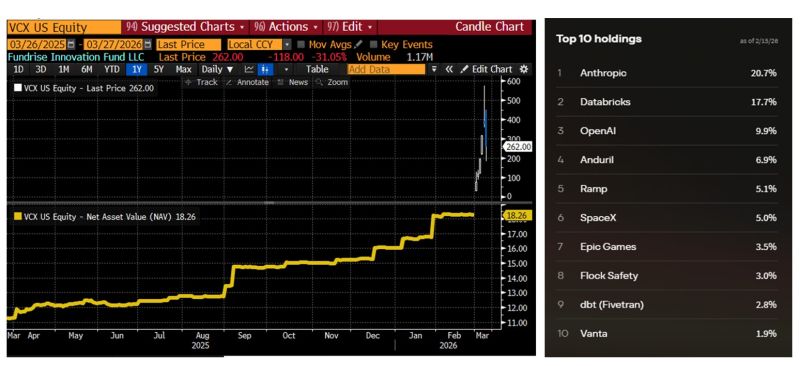Viewport: 800px width, 366px height.
Task: Click the start date 03/26/2025 field
Action: click(37, 44)
